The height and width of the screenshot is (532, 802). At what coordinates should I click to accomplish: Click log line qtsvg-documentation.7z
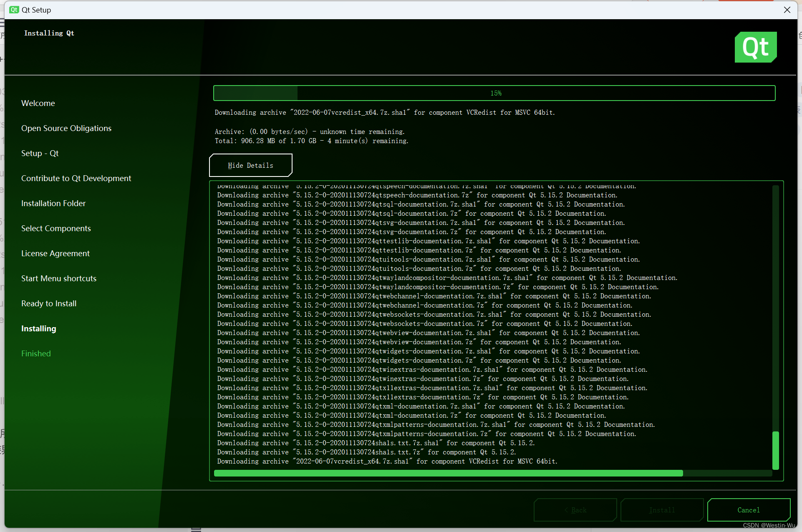(x=411, y=232)
